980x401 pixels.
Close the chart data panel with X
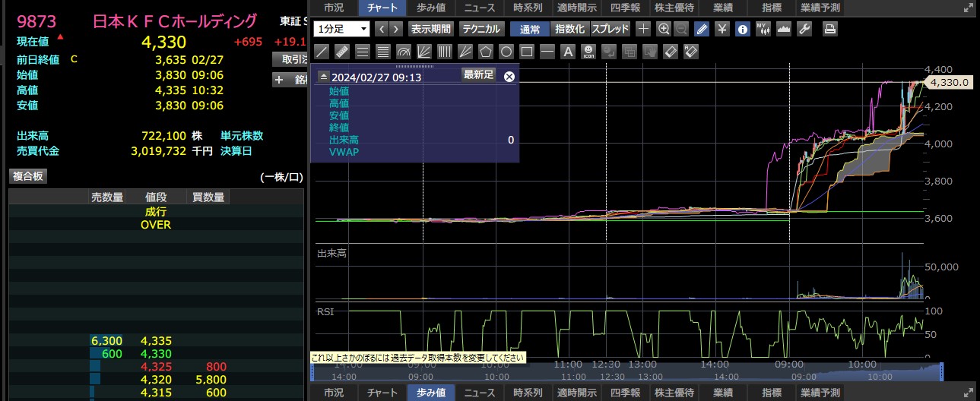tap(509, 76)
